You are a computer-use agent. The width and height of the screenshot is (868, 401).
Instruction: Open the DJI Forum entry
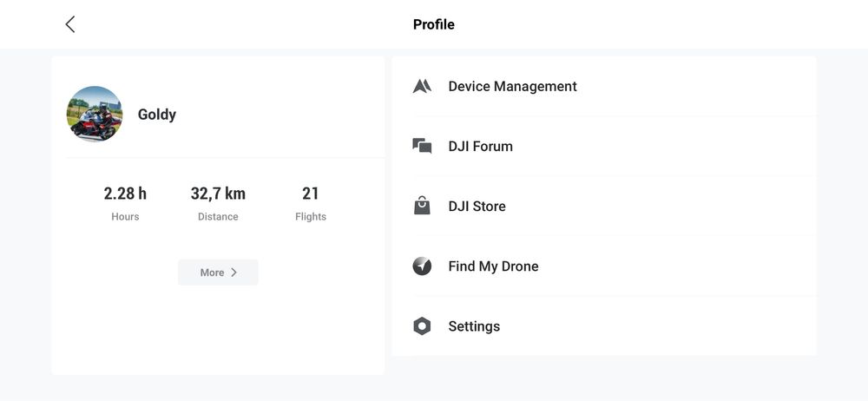tap(604, 146)
